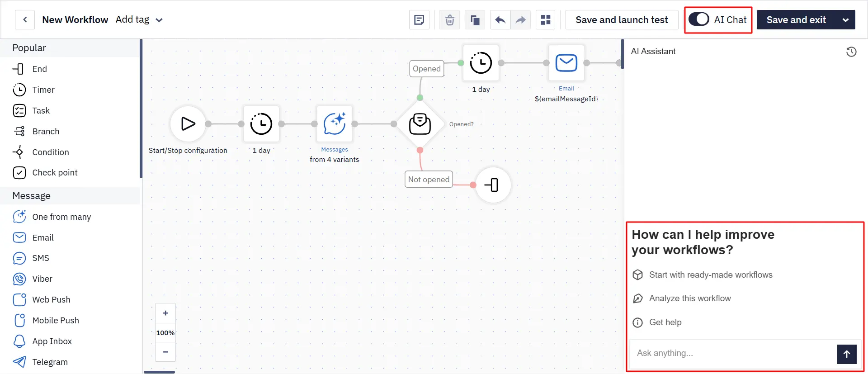Choose Get help suggestion

pyautogui.click(x=657, y=322)
